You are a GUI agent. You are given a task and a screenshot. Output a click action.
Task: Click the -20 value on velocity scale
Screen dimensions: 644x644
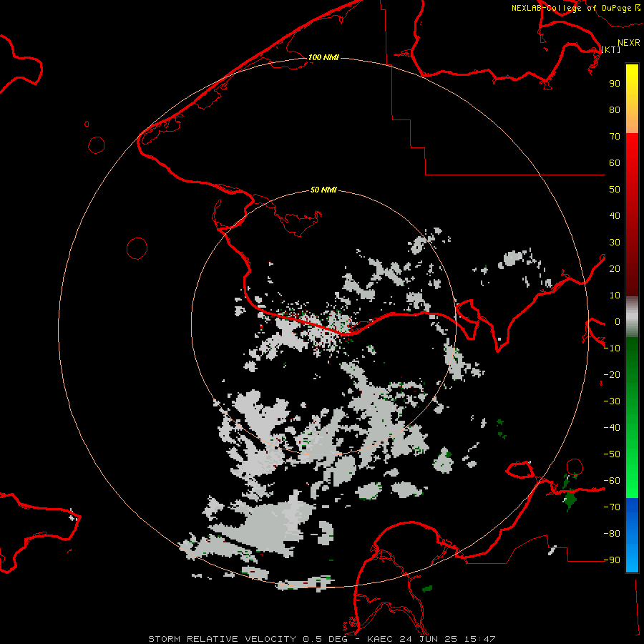click(x=612, y=375)
